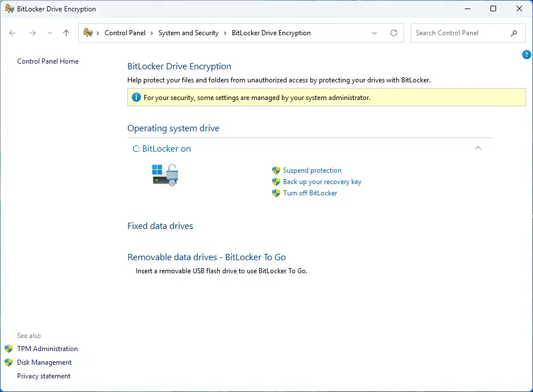The image size is (533, 392).
Task: Click the Operating system drive heading
Action: coord(173,128)
